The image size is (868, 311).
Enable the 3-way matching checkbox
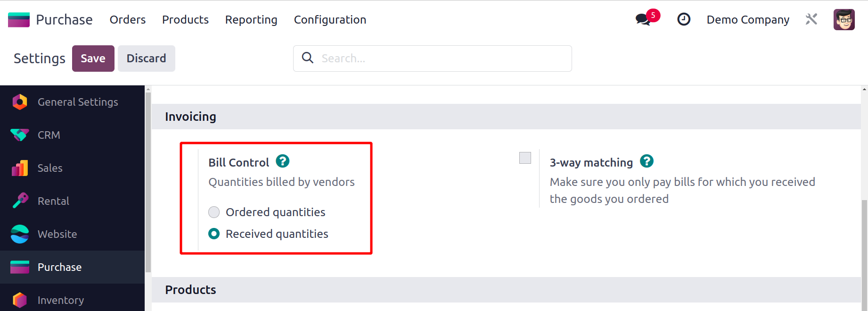pyautogui.click(x=525, y=158)
